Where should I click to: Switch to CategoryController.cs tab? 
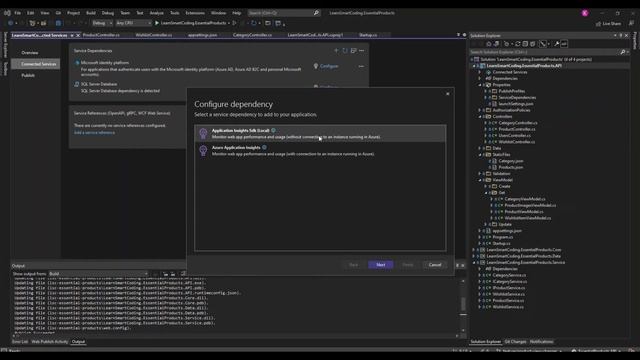252,35
